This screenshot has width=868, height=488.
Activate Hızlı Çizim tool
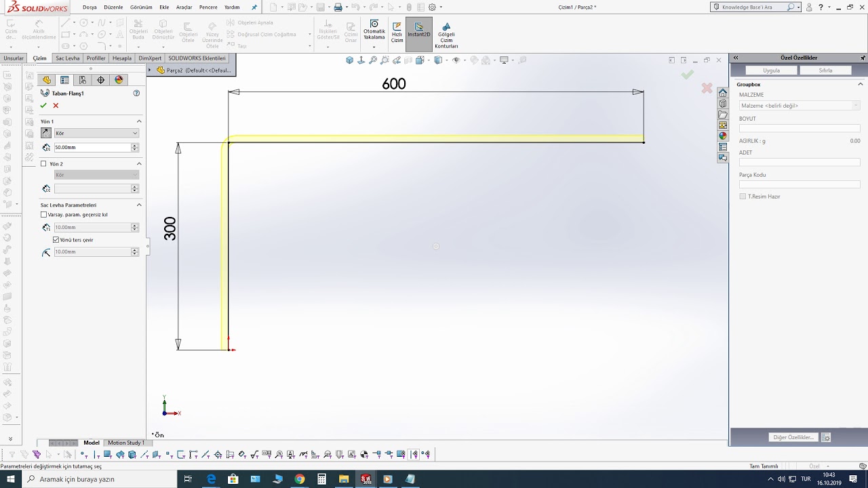coord(397,33)
